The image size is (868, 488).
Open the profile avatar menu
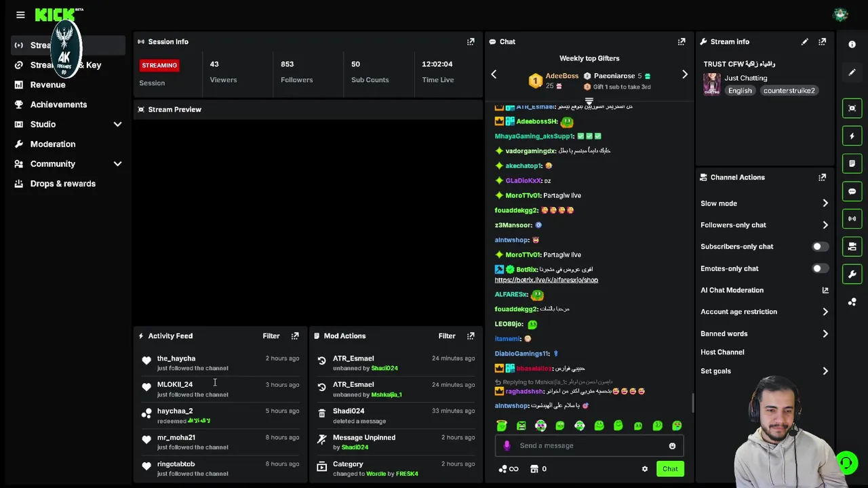[x=840, y=14]
